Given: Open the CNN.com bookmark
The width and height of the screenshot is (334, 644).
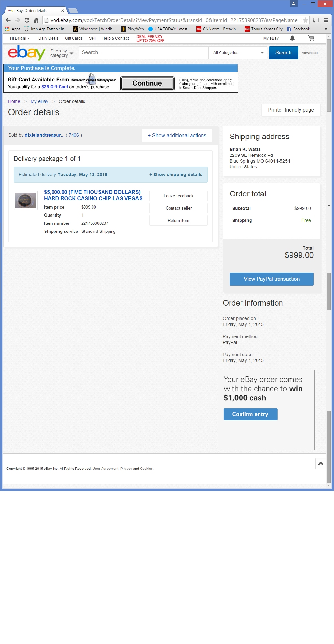Looking at the screenshot, I should pyautogui.click(x=218, y=29).
